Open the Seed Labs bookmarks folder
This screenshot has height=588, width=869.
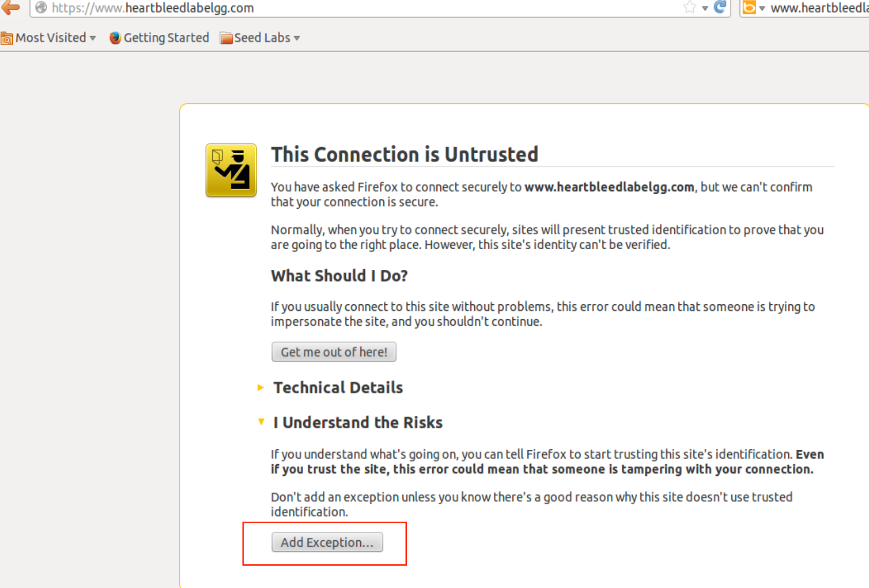pos(260,38)
